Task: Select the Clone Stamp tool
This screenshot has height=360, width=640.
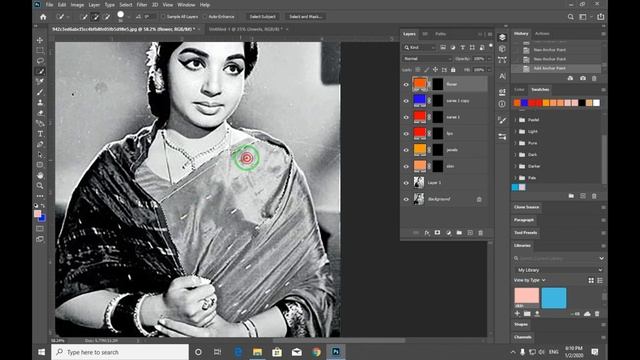Action: coord(40,102)
